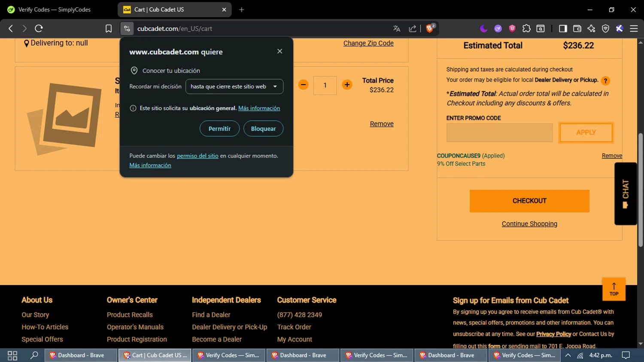Image resolution: width=644 pixels, height=362 pixels.
Task: Remove the COUPONCAUSE9 promo code
Action: click(x=612, y=156)
